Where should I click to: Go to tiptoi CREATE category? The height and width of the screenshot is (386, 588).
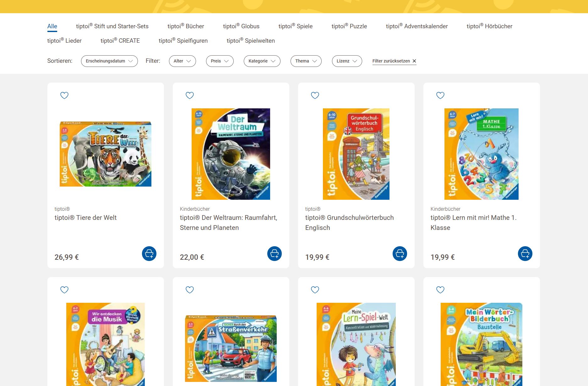[x=120, y=41]
